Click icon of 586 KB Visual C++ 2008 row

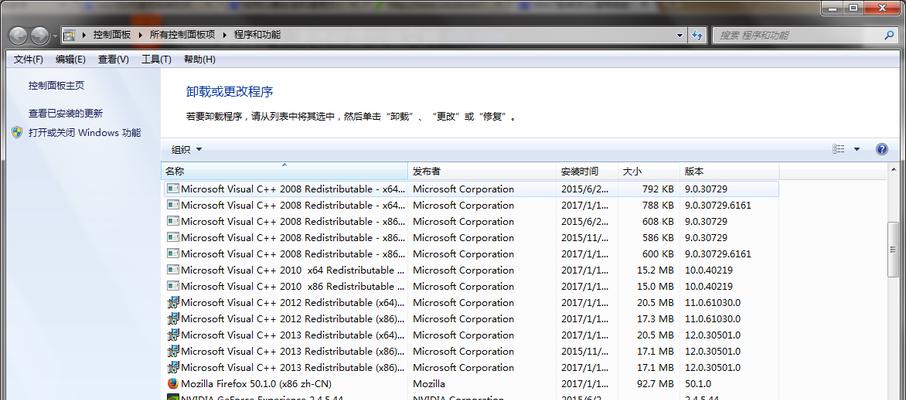[x=173, y=237]
